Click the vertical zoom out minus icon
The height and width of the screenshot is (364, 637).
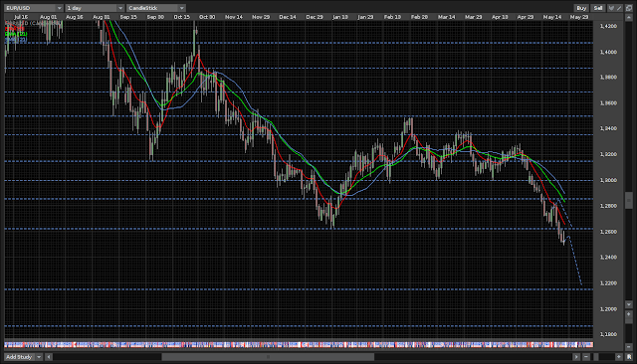click(x=629, y=347)
